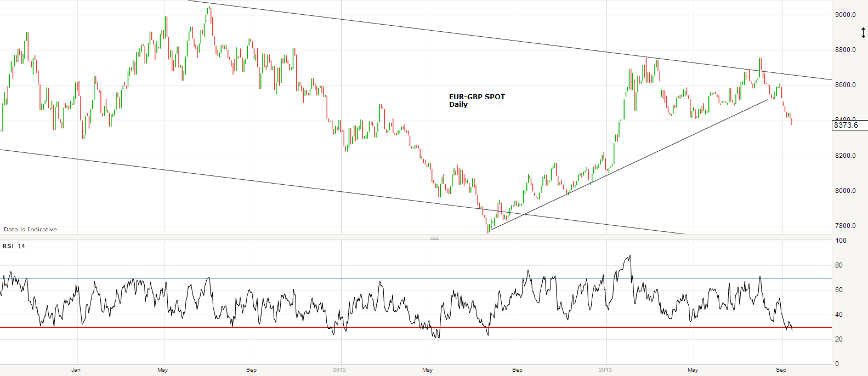The image size is (868, 376).
Task: Click the last candlestick on the price chart
Action: coord(792,121)
